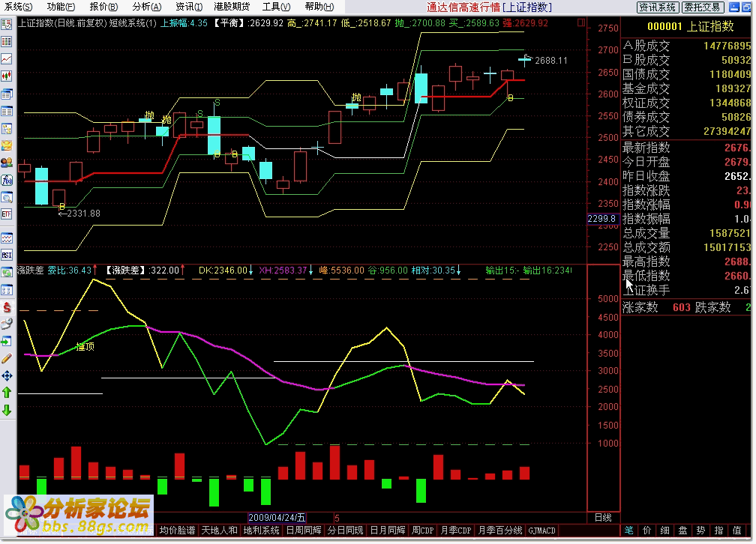Screen dimensions: 756x544
Task: Click the satellite dish icon
Action: (7, 324)
